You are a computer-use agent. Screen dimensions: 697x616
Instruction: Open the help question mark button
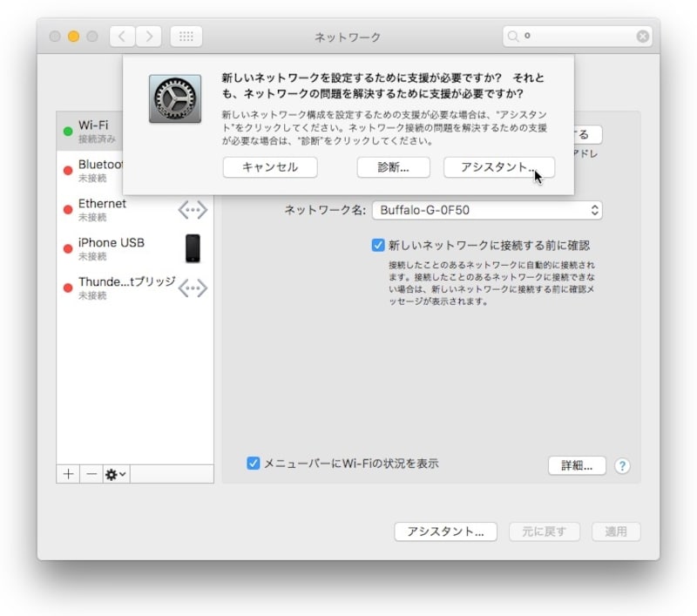(622, 465)
